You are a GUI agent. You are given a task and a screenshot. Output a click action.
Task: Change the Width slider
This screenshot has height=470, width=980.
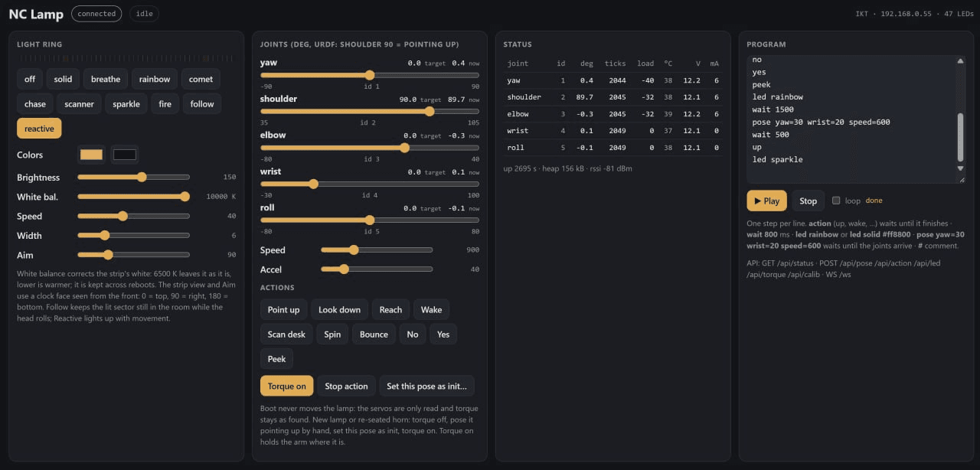tap(133, 236)
